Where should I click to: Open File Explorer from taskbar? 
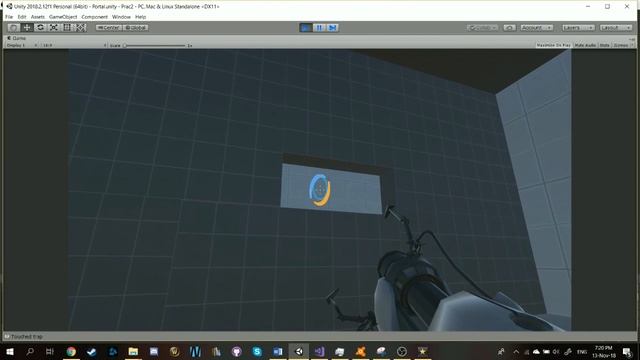133,351
